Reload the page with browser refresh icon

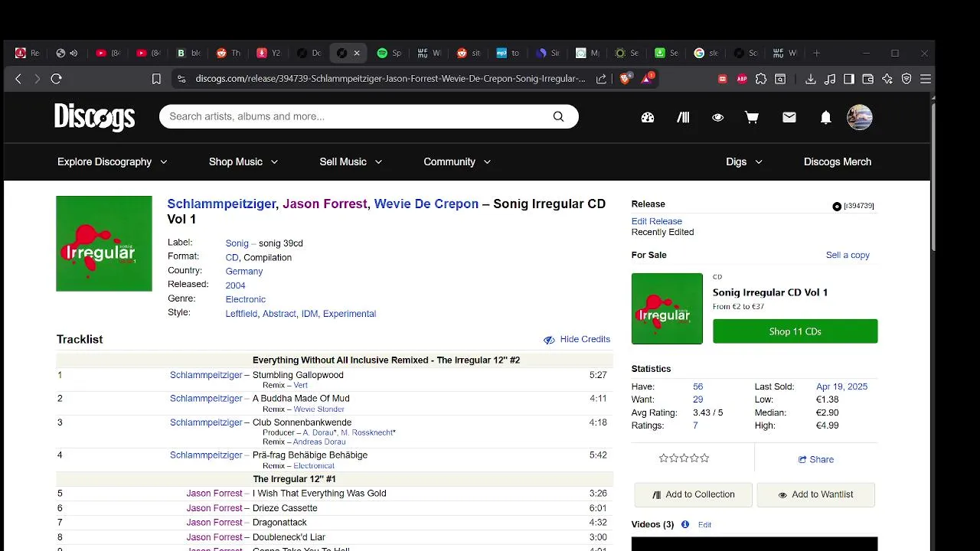click(x=56, y=78)
